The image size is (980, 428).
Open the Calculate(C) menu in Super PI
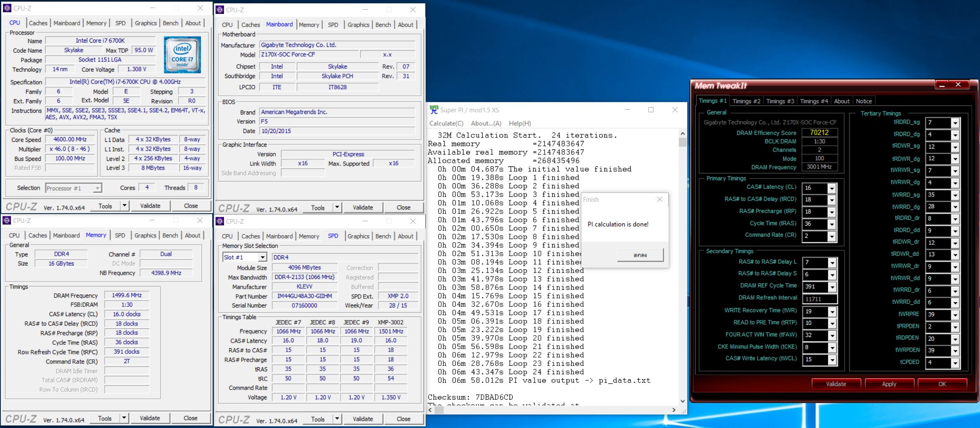pyautogui.click(x=446, y=123)
